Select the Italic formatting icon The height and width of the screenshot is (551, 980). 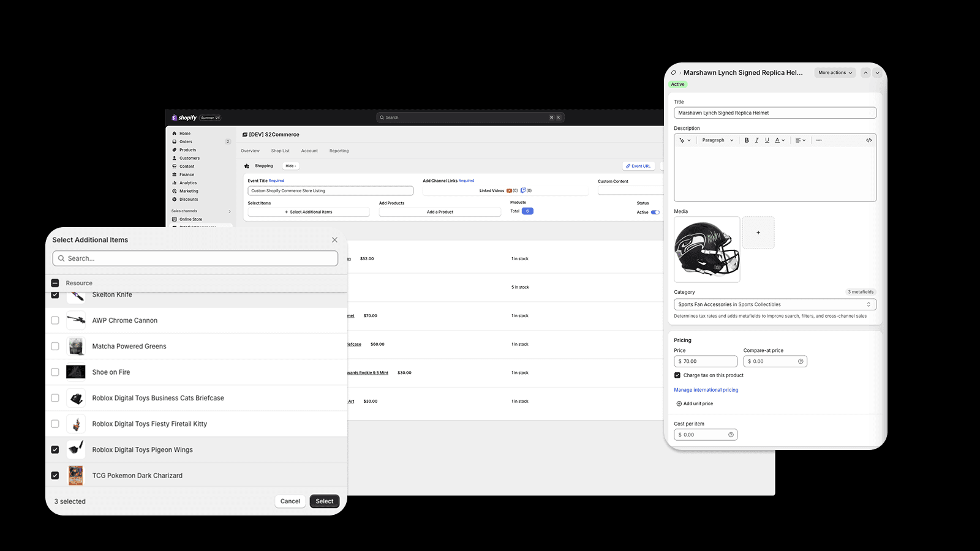[x=756, y=140]
